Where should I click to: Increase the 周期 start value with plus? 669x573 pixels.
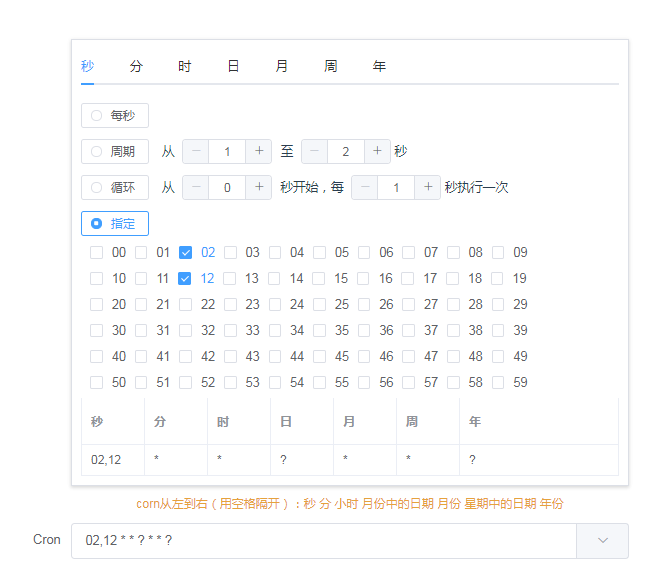tap(259, 151)
